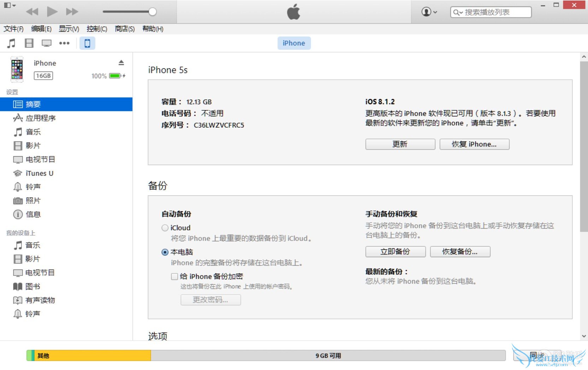Open the TV Shows library icon
The height and width of the screenshot is (370, 588).
pyautogui.click(x=46, y=43)
